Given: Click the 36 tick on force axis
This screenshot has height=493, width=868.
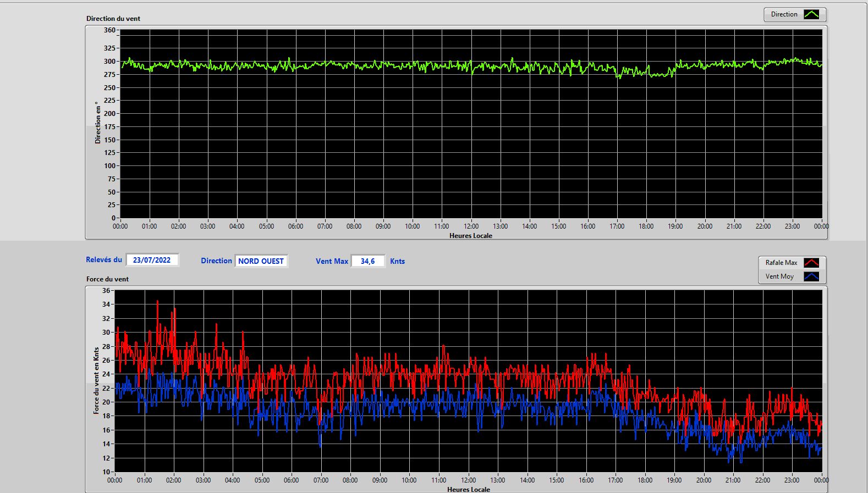Looking at the screenshot, I should pos(106,291).
